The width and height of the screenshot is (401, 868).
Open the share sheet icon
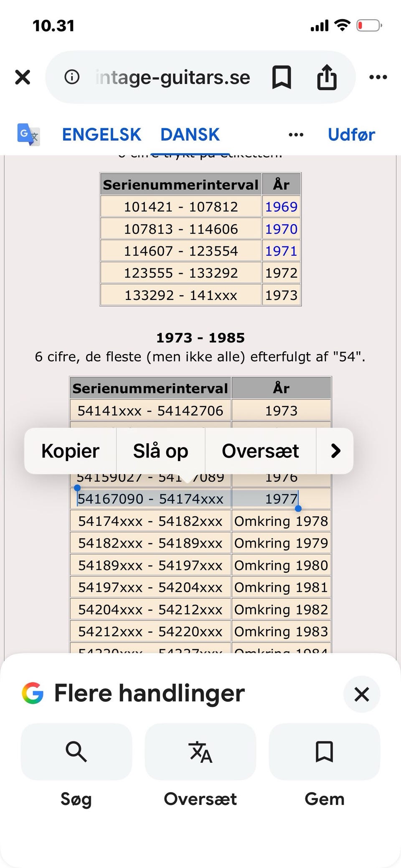click(x=327, y=77)
